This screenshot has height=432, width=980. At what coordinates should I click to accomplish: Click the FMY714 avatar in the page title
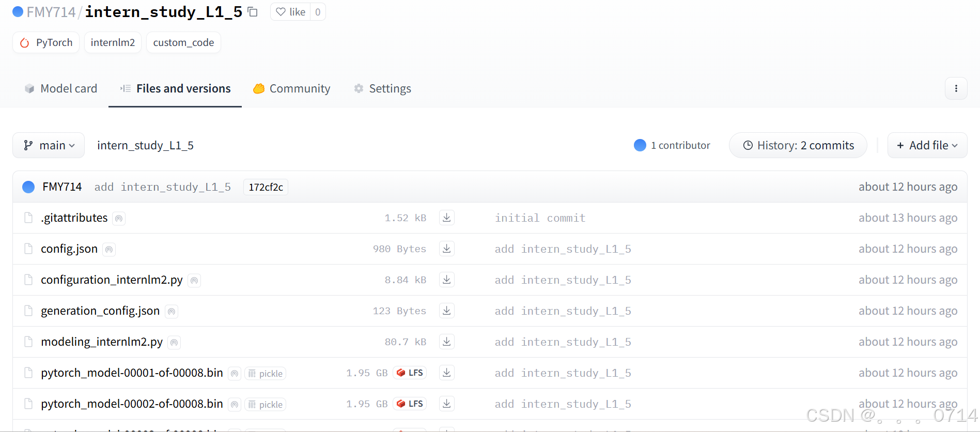(x=18, y=11)
